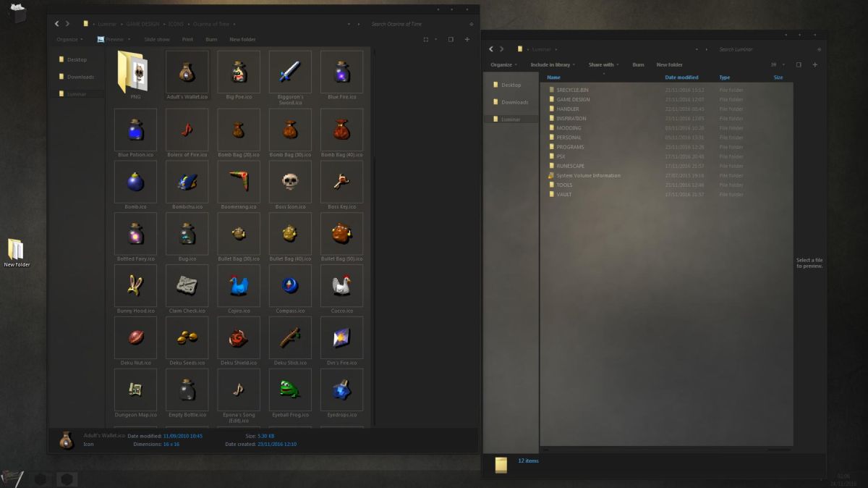Viewport: 868px width, 488px height.
Task: Select the Bomb.ico file
Action: pos(135,185)
